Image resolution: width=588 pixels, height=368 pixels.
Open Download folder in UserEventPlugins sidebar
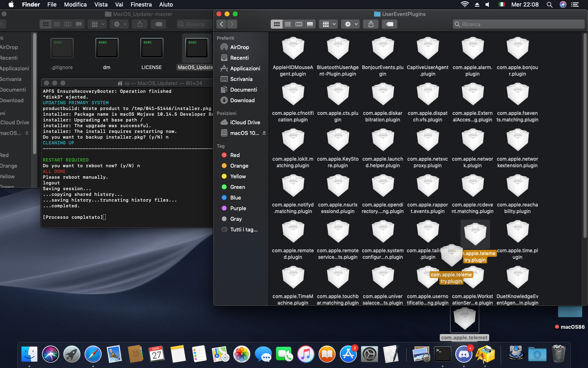(x=243, y=100)
